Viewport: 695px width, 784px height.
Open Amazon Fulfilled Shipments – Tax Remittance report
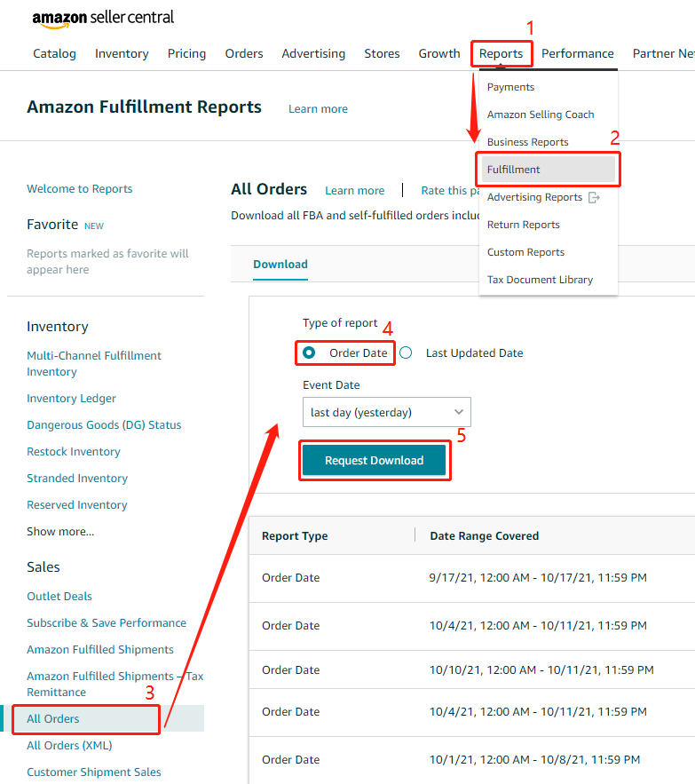coord(115,684)
